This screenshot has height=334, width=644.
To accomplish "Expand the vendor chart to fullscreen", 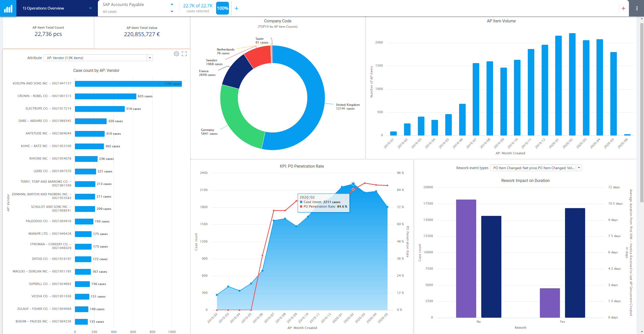I will pos(184,54).
